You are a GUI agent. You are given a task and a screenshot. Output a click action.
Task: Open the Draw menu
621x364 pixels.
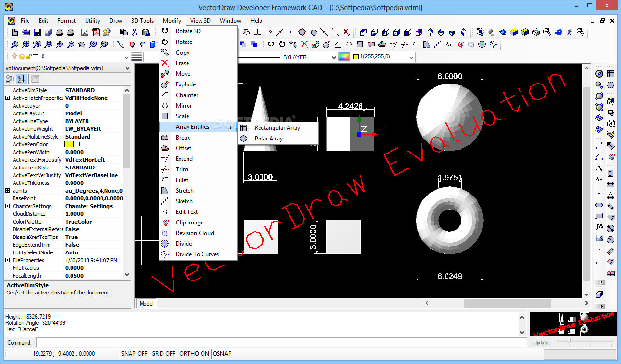coord(116,21)
